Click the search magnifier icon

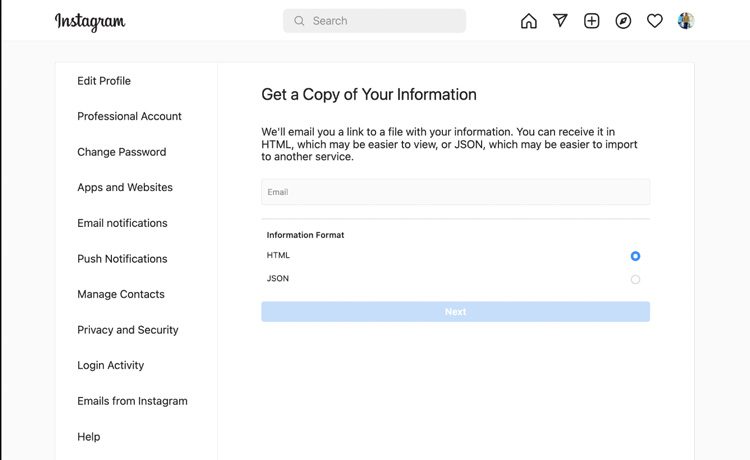click(299, 21)
